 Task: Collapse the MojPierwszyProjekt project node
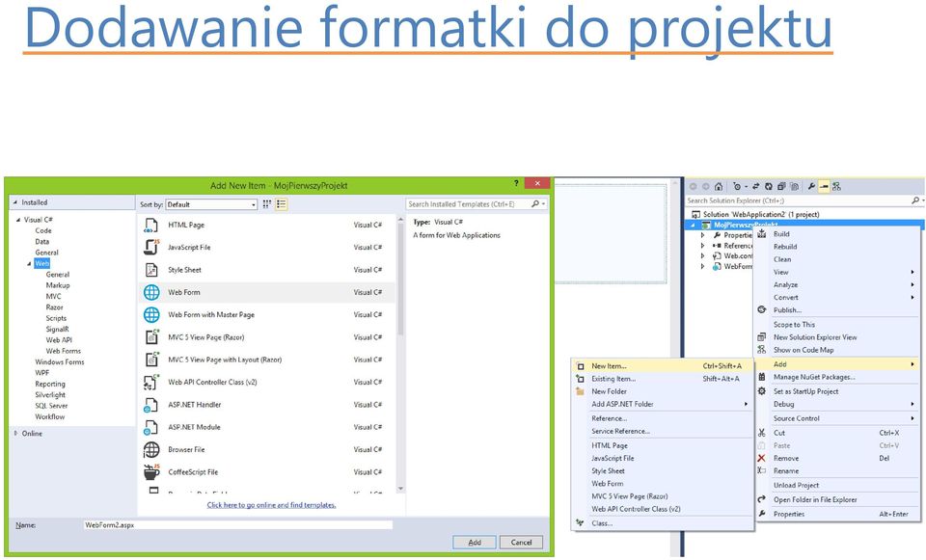coord(694,225)
